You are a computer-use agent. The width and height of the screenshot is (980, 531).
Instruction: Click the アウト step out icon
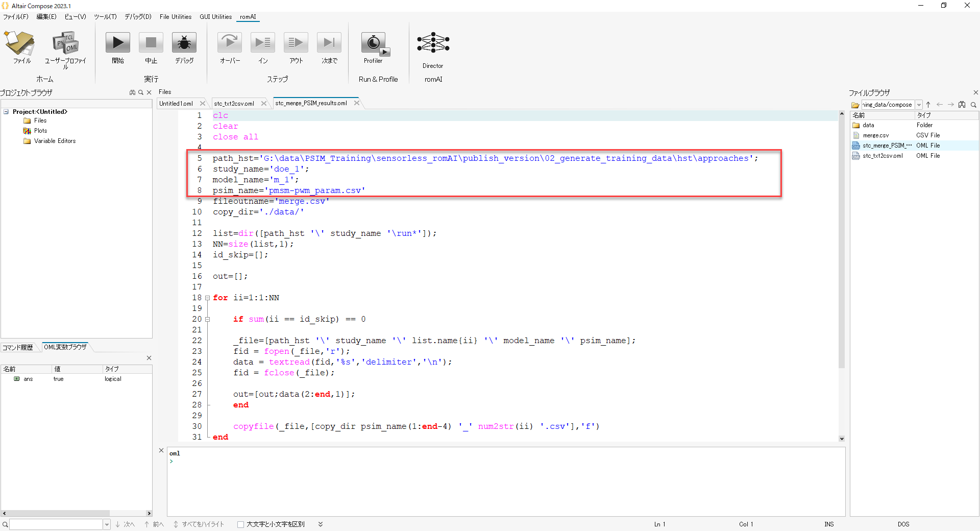coord(296,43)
